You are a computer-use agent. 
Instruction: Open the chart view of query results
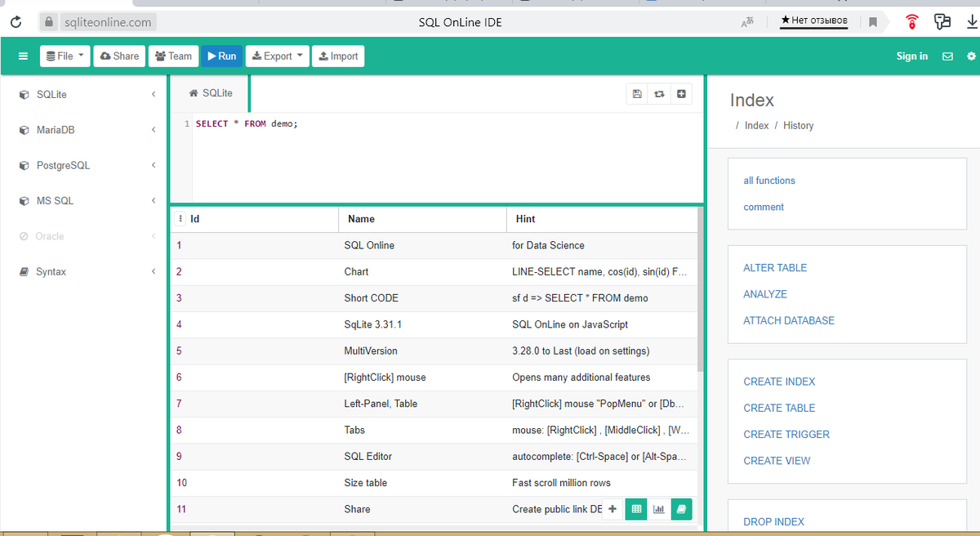(658, 508)
